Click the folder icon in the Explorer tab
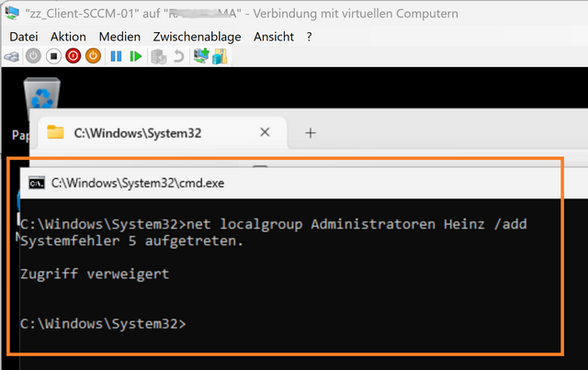 (55, 132)
